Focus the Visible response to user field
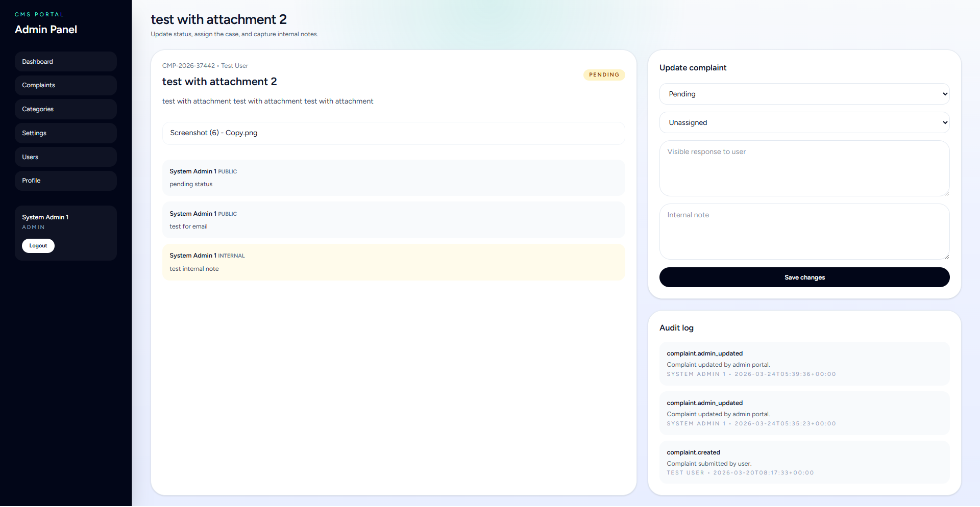This screenshot has height=507, width=980. pos(804,168)
